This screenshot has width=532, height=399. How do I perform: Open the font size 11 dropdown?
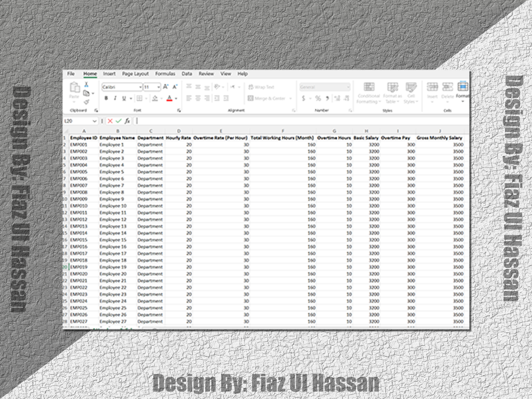click(x=159, y=87)
